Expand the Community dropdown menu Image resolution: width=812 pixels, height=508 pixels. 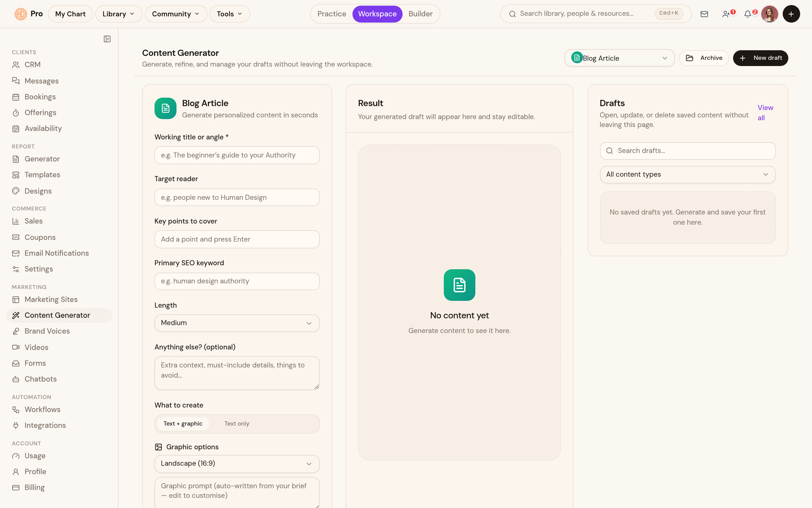[176, 14]
